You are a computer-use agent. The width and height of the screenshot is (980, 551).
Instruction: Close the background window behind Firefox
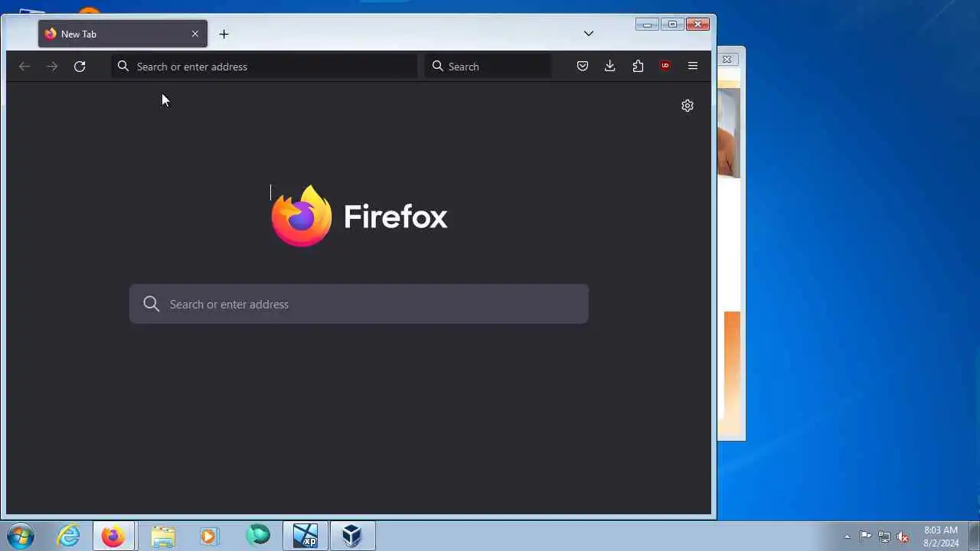(727, 59)
